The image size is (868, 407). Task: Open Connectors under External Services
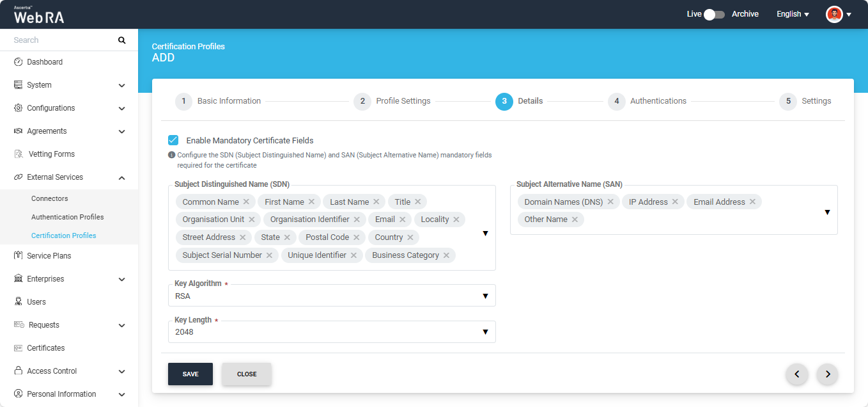tap(50, 198)
